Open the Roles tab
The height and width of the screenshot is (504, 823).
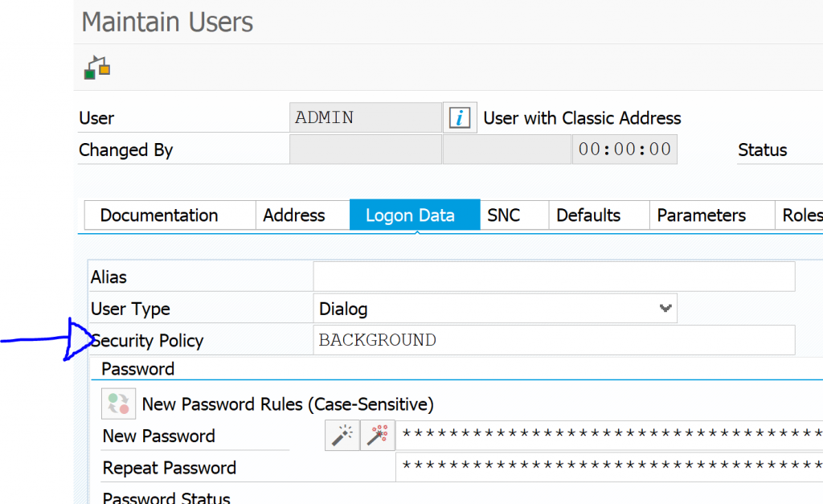tap(804, 215)
